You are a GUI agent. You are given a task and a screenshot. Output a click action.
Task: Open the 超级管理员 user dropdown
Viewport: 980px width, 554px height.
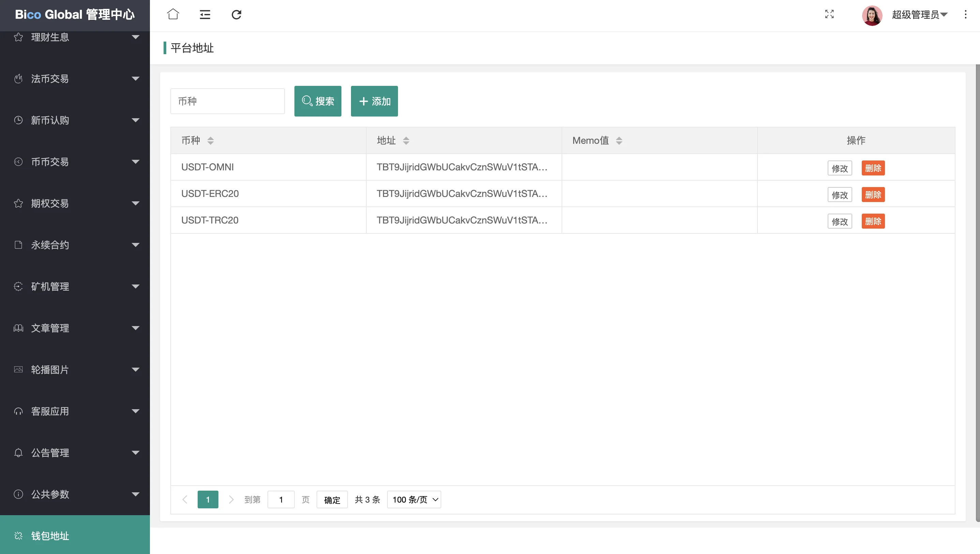click(919, 14)
